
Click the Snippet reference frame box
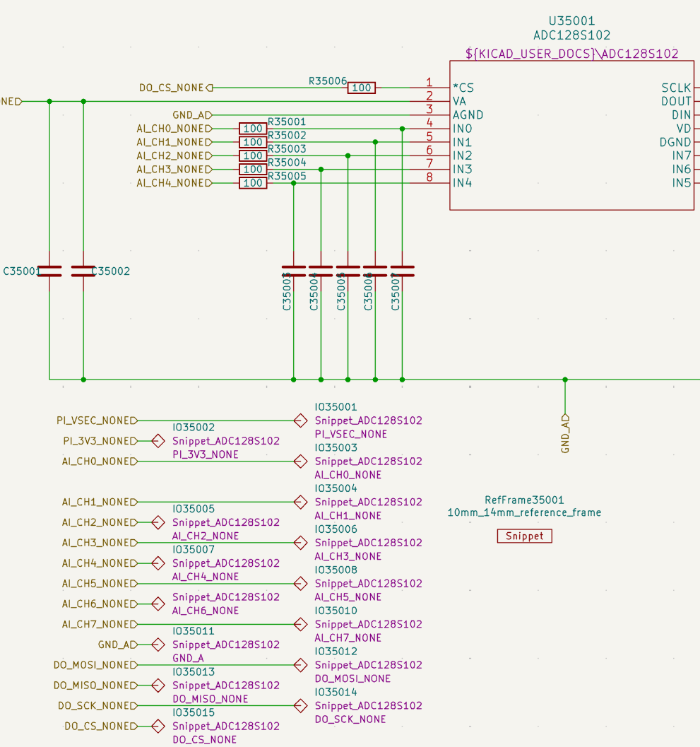(x=524, y=536)
